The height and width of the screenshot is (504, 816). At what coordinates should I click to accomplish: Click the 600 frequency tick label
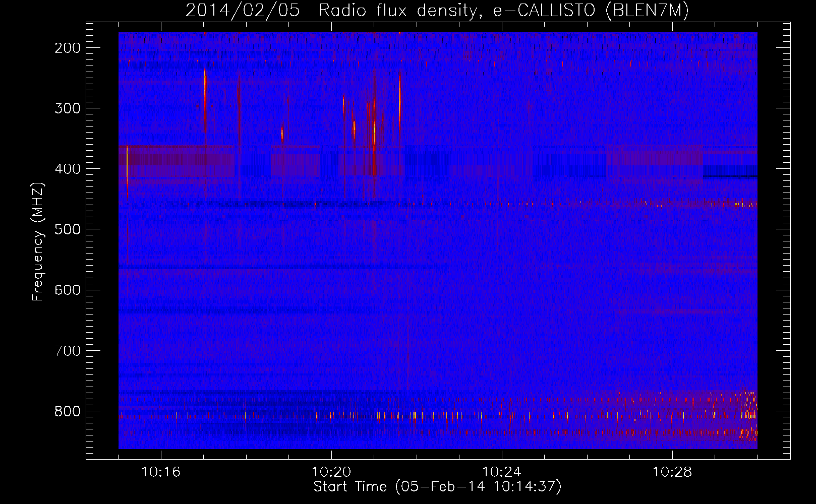pos(67,290)
